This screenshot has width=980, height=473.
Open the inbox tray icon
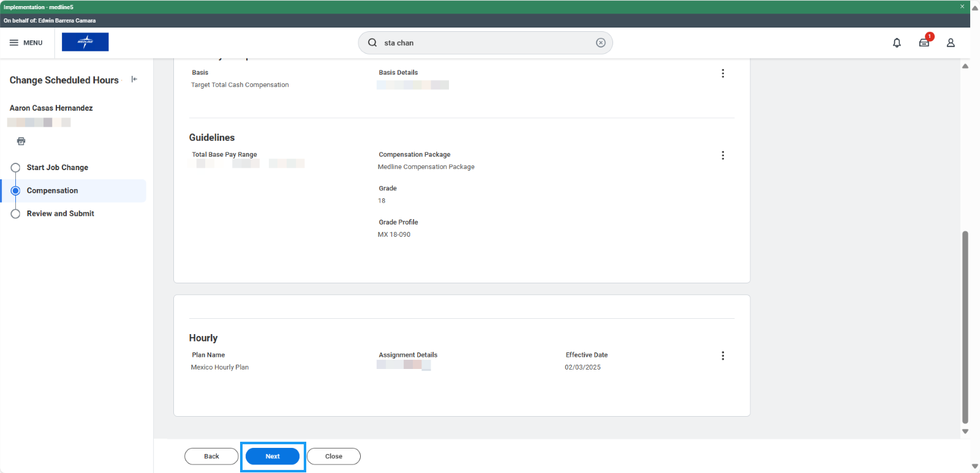tap(924, 43)
